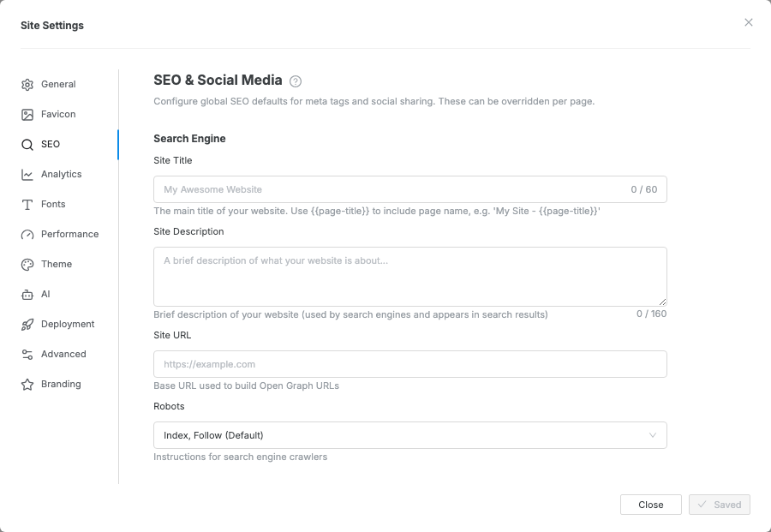The height and width of the screenshot is (532, 771).
Task: Open the Theme settings tab
Action: (57, 264)
